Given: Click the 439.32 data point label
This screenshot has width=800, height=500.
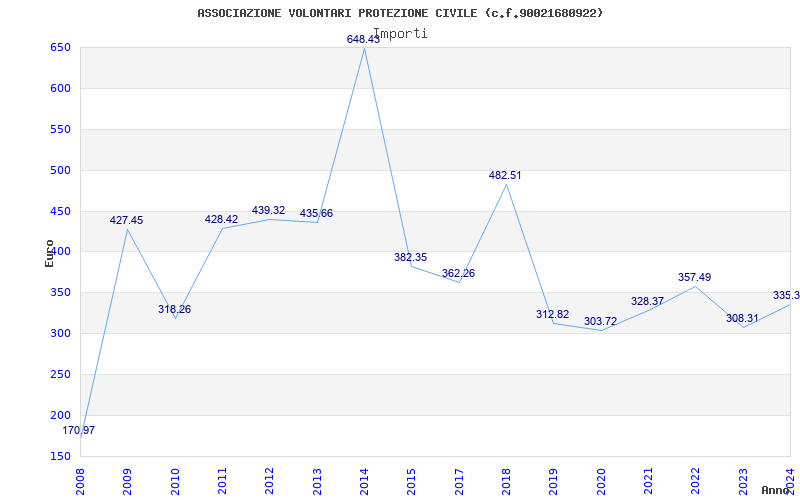Looking at the screenshot, I should 268,210.
